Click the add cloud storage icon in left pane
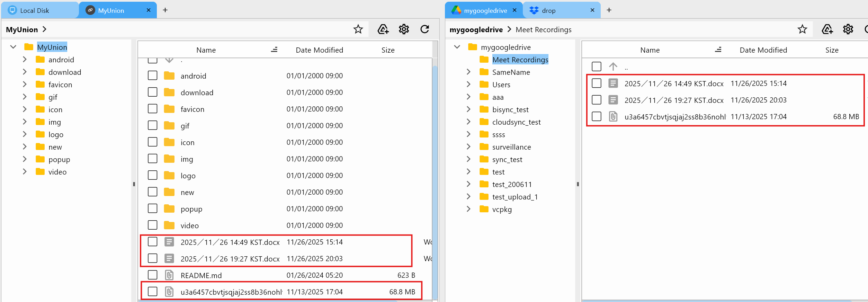The height and width of the screenshot is (302, 868). tap(383, 29)
